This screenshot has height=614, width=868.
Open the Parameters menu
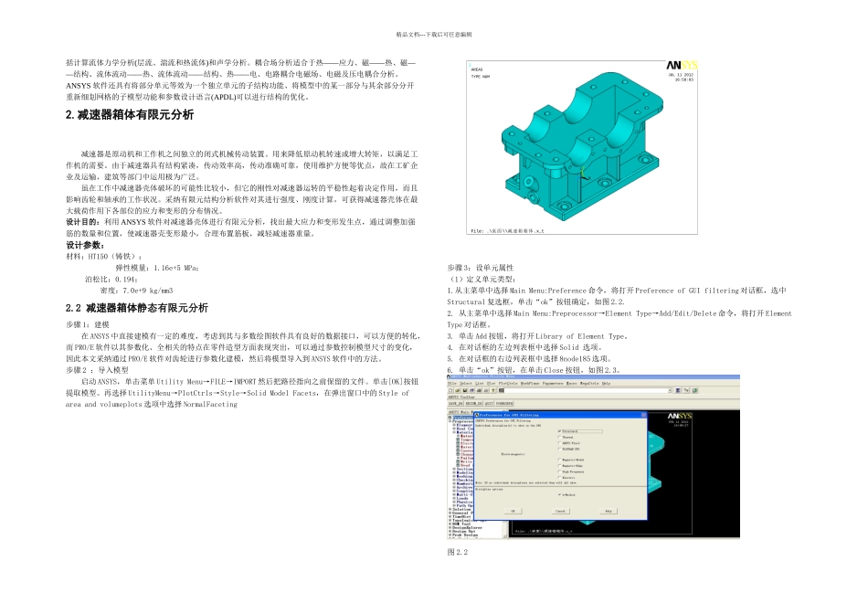point(553,383)
